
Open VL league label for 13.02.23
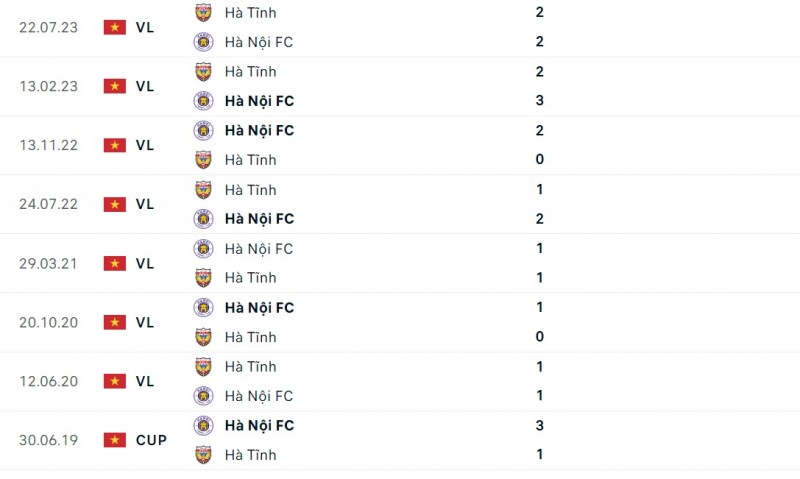pyautogui.click(x=145, y=86)
